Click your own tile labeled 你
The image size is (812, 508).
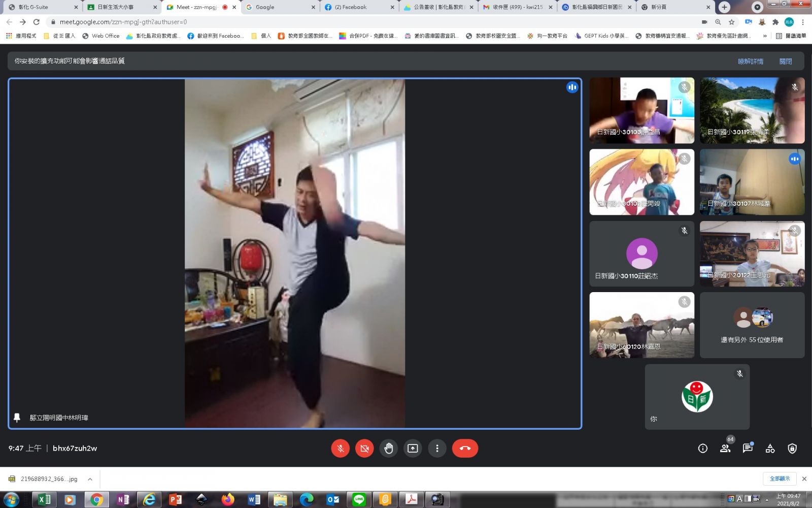(x=697, y=397)
